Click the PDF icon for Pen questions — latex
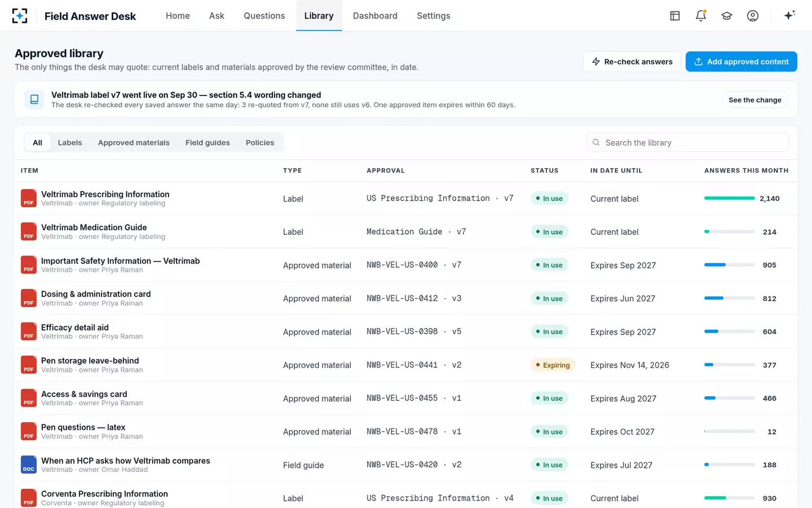Screen dimensions: 812x508 point(29,431)
